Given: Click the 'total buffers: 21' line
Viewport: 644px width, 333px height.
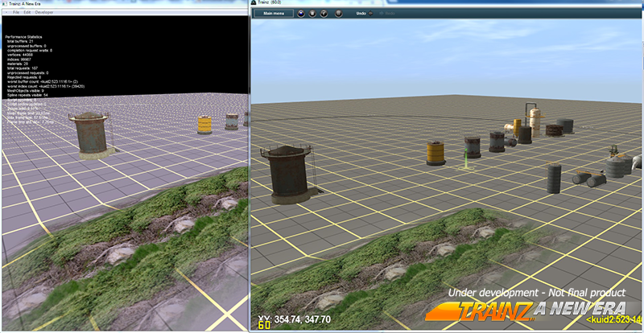Looking at the screenshot, I should click(20, 42).
